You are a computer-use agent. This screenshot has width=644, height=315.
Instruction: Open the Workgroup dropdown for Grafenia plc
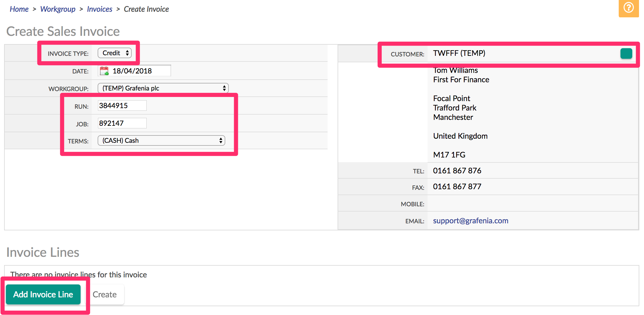coord(163,88)
